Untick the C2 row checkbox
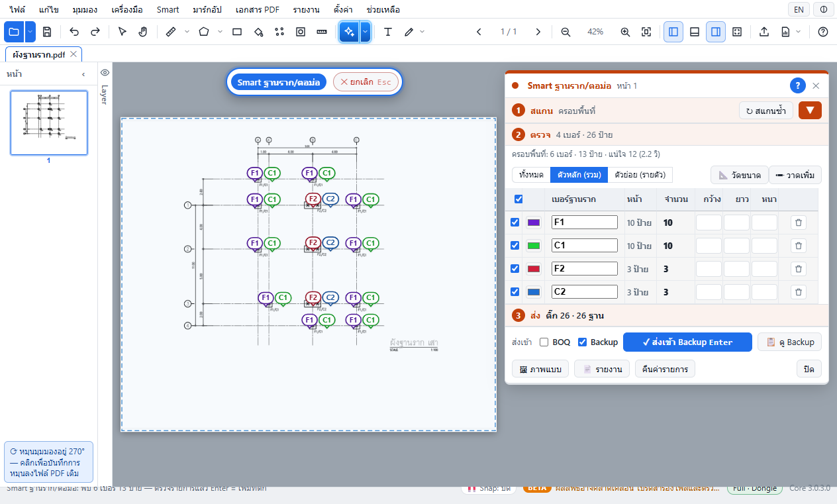This screenshot has height=504, width=837. 515,292
